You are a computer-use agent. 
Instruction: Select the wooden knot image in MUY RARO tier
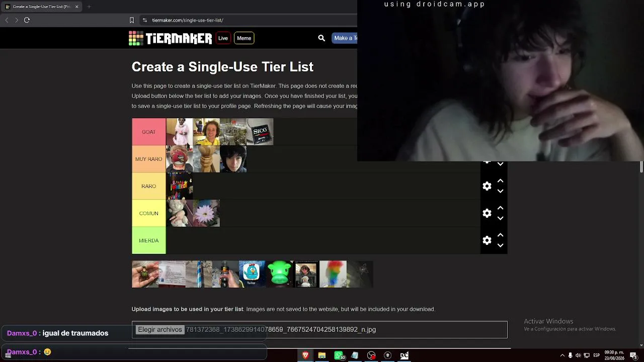click(x=206, y=159)
